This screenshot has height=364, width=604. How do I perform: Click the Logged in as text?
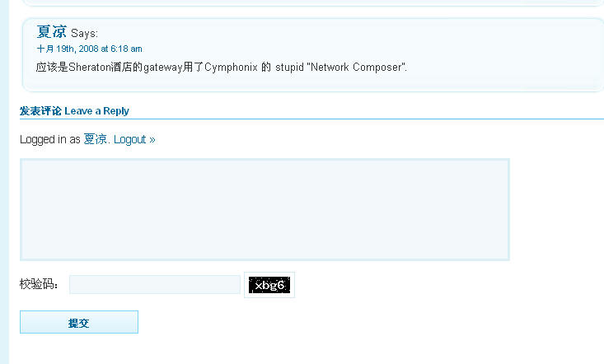50,139
